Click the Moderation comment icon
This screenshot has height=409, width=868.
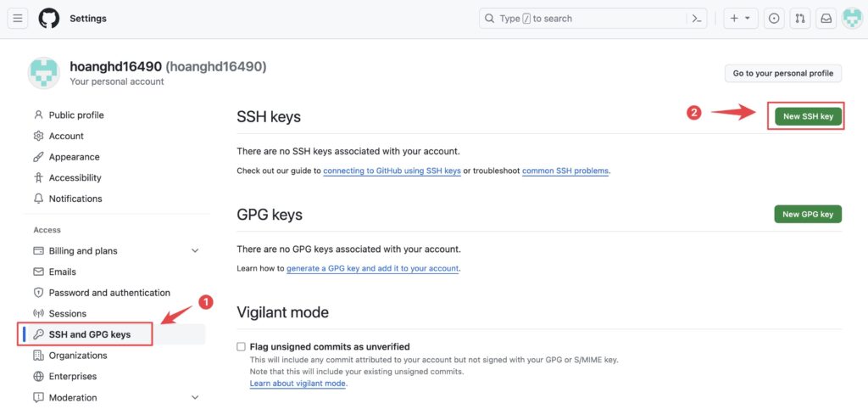coord(38,397)
